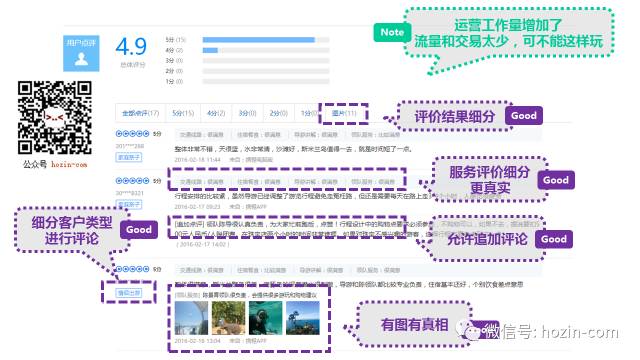Viewport: 640px width, 360px height.
Task: Click the 情侣出游 customer type tag
Action: [x=129, y=293]
